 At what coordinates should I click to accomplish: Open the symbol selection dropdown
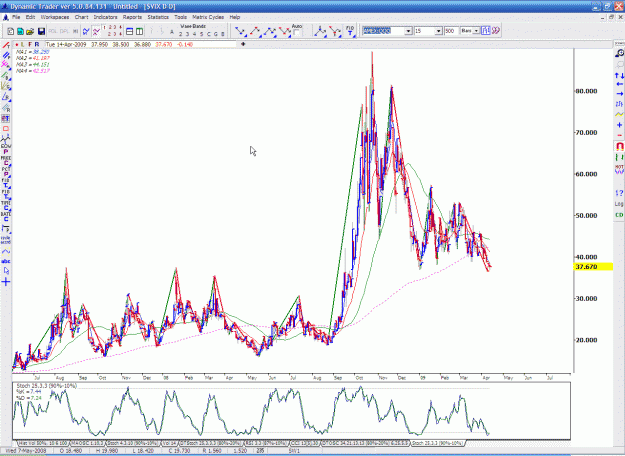tap(408, 31)
